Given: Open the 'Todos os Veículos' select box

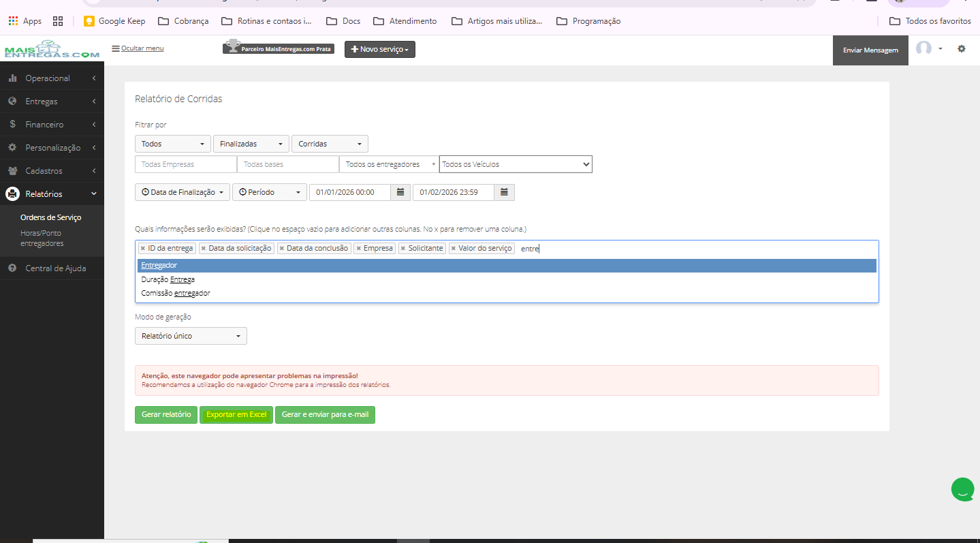Looking at the screenshot, I should (x=516, y=164).
